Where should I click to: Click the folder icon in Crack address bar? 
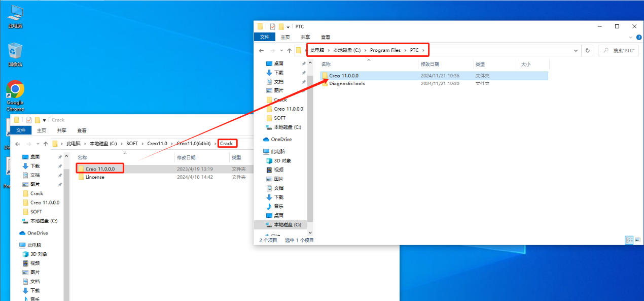click(56, 144)
